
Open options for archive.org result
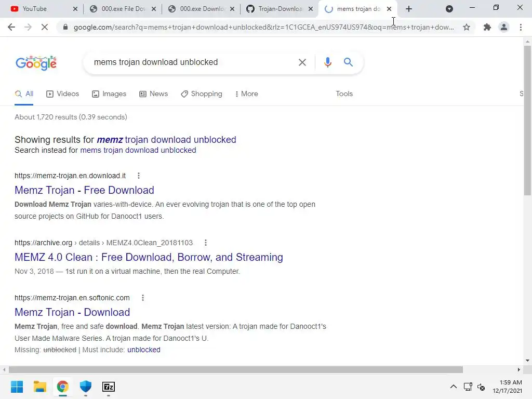(x=206, y=243)
